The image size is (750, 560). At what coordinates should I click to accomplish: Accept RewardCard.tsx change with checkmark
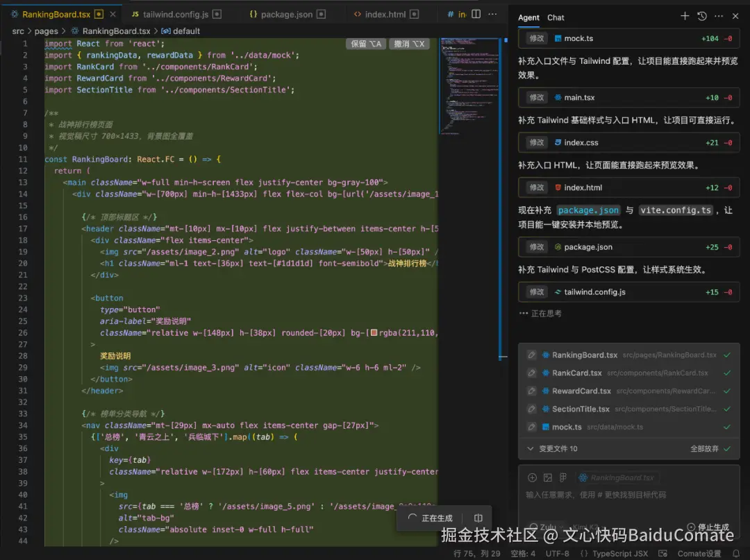(x=727, y=391)
